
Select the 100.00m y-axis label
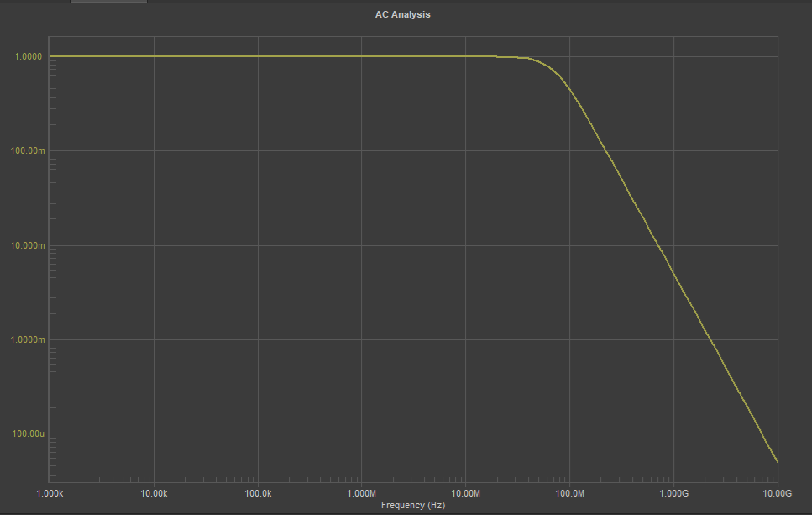tap(28, 150)
